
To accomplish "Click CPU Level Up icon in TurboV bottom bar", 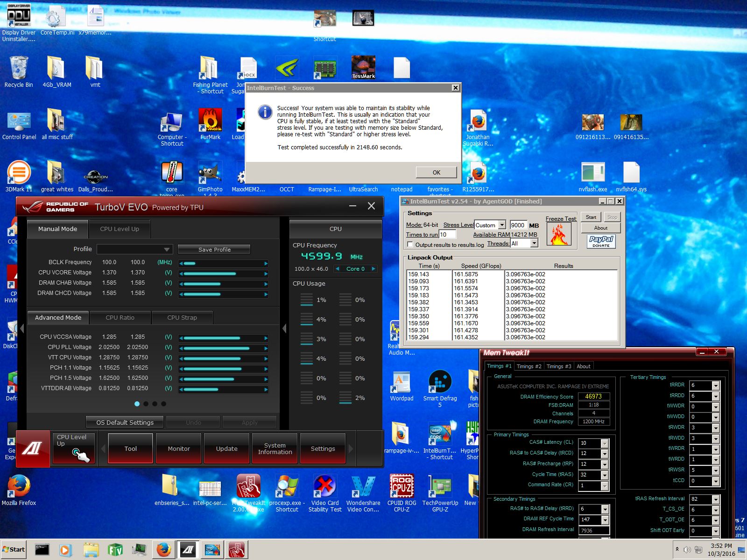I will point(74,448).
